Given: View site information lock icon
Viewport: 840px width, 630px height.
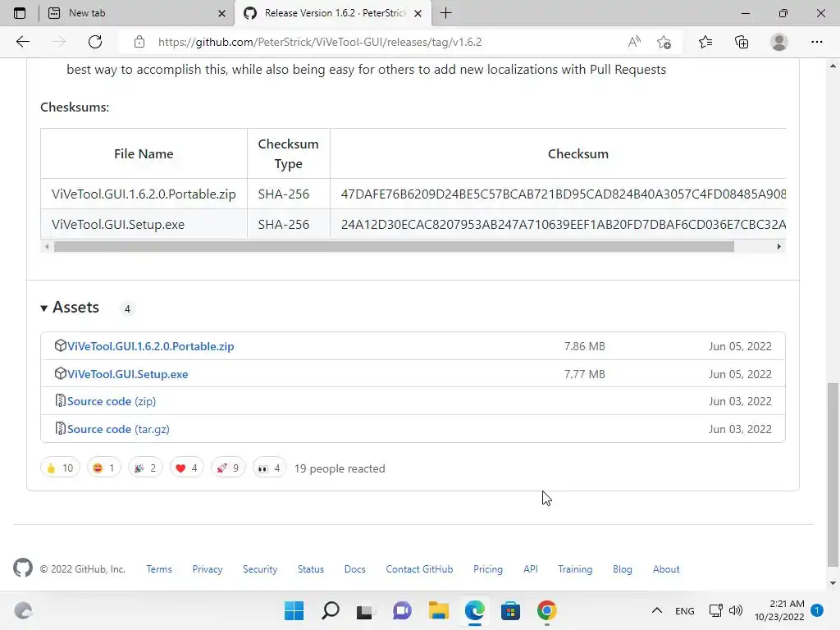Looking at the screenshot, I should tap(139, 42).
